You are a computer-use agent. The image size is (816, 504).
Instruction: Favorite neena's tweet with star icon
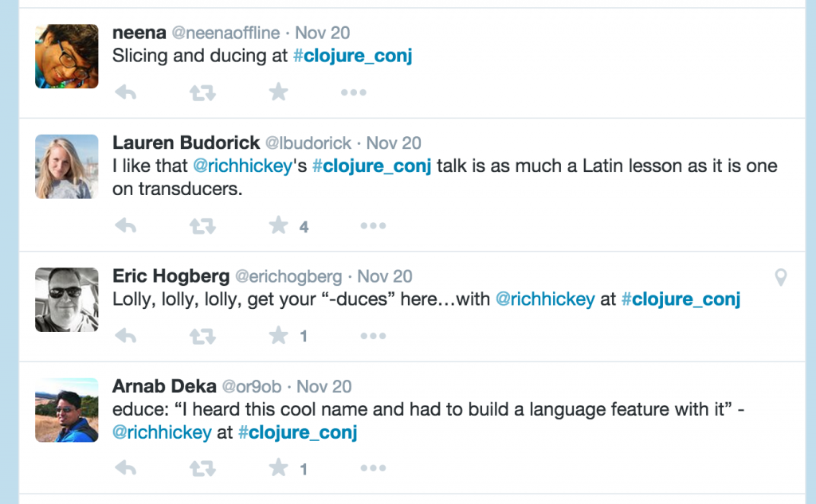[278, 92]
